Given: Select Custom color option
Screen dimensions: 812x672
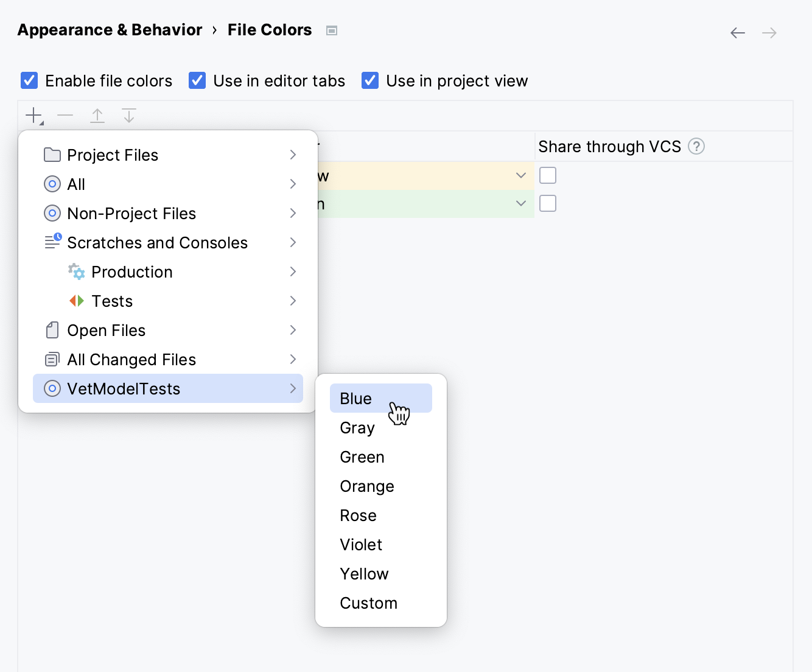Looking at the screenshot, I should click(368, 603).
